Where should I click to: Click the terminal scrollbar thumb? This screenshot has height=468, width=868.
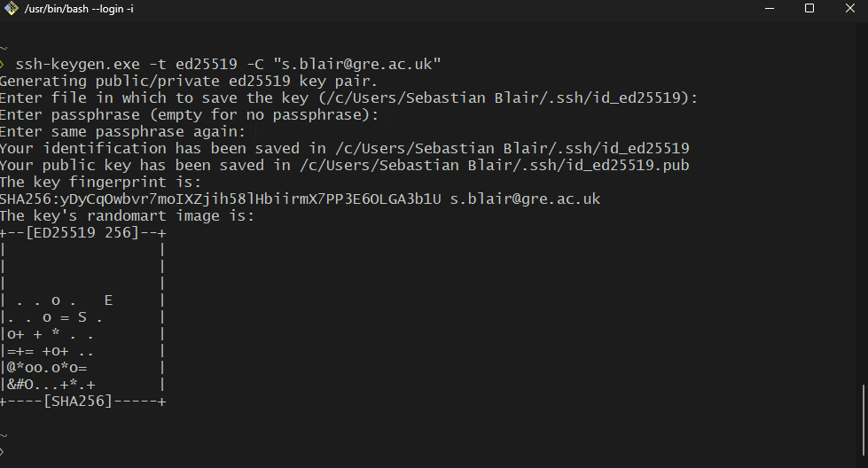click(864, 420)
